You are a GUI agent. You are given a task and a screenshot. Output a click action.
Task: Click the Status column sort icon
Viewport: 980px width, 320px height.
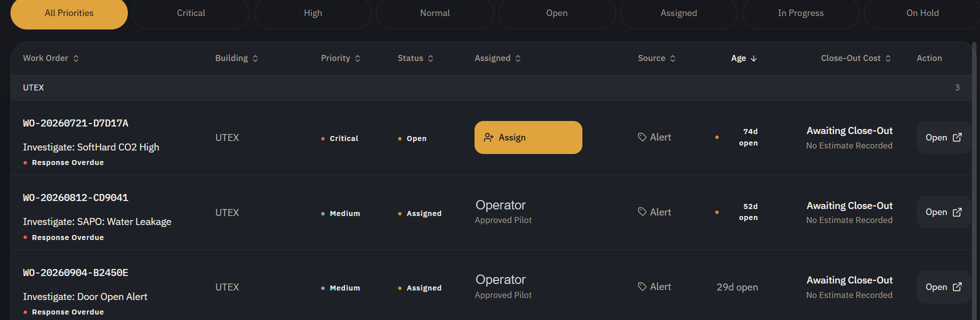tap(431, 58)
